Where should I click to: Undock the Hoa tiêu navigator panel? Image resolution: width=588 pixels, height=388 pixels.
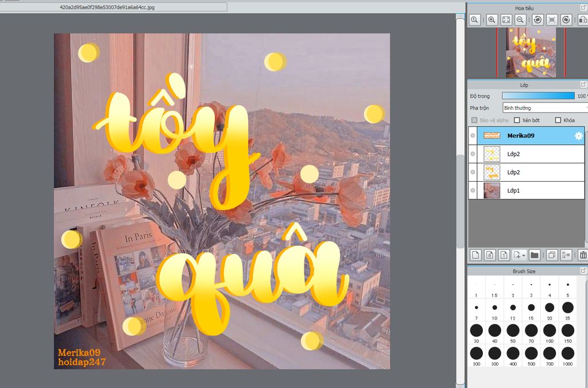(x=583, y=7)
